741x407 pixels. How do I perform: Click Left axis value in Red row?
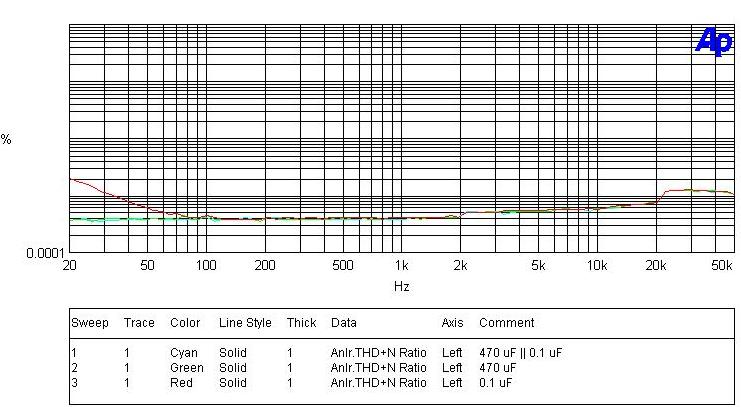[452, 382]
